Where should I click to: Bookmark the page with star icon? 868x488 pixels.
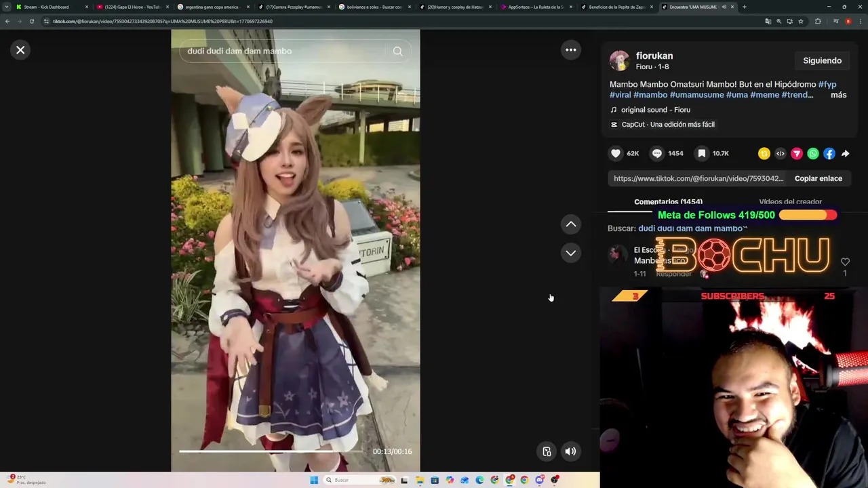point(801,21)
